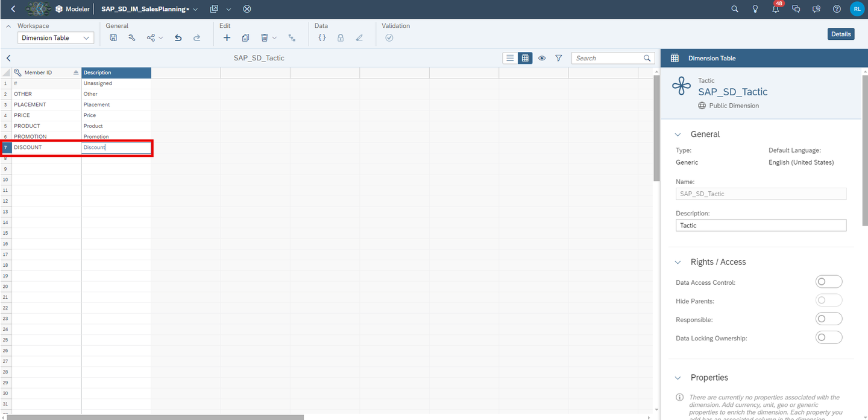
Task: Collapse the toolbar with the caret beside Workspace
Action: pyautogui.click(x=8, y=26)
